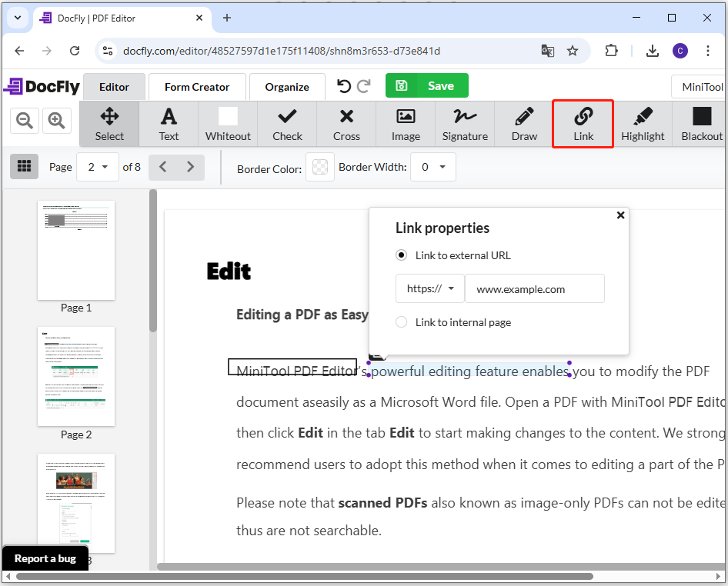Click the green Save button
728x586 pixels.
click(426, 86)
